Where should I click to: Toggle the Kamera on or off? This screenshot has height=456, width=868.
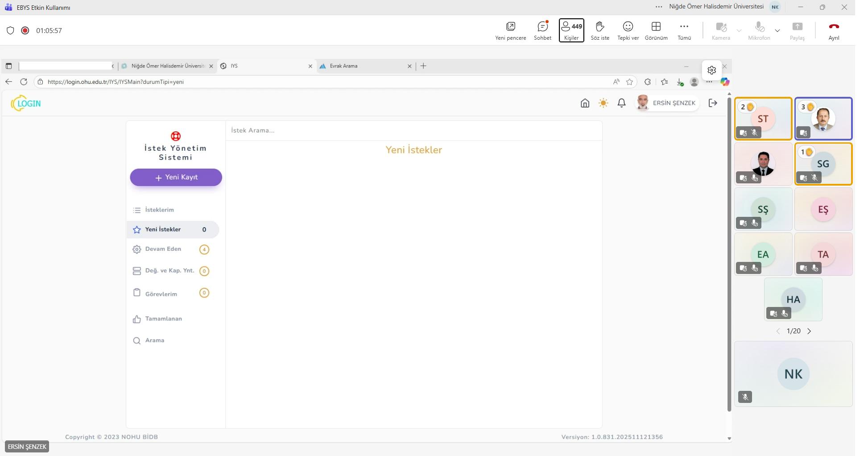[720, 30]
